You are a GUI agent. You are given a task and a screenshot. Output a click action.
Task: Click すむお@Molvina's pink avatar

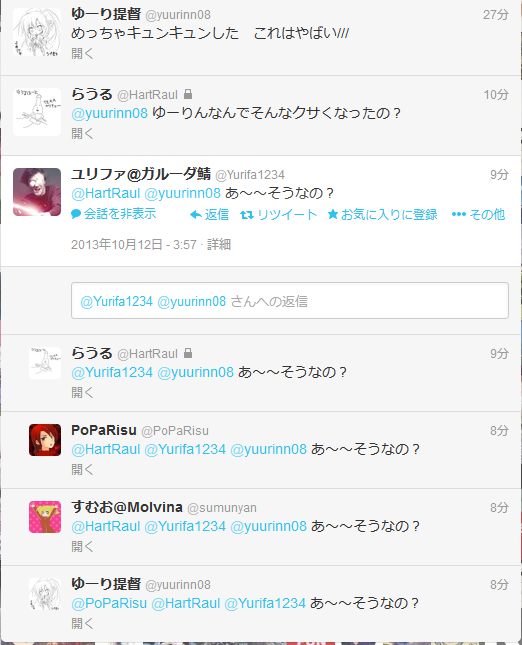coord(45,517)
